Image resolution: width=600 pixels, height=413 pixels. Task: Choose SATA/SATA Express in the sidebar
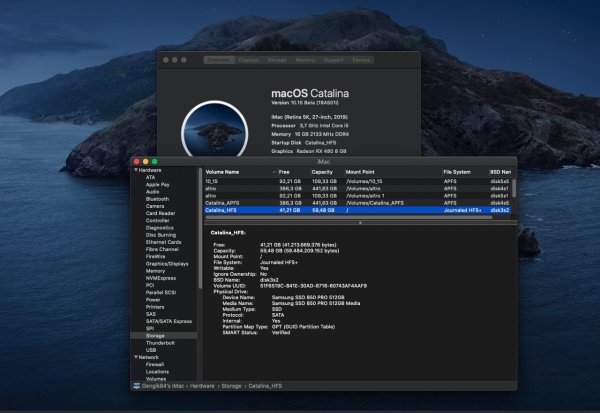[x=170, y=320]
